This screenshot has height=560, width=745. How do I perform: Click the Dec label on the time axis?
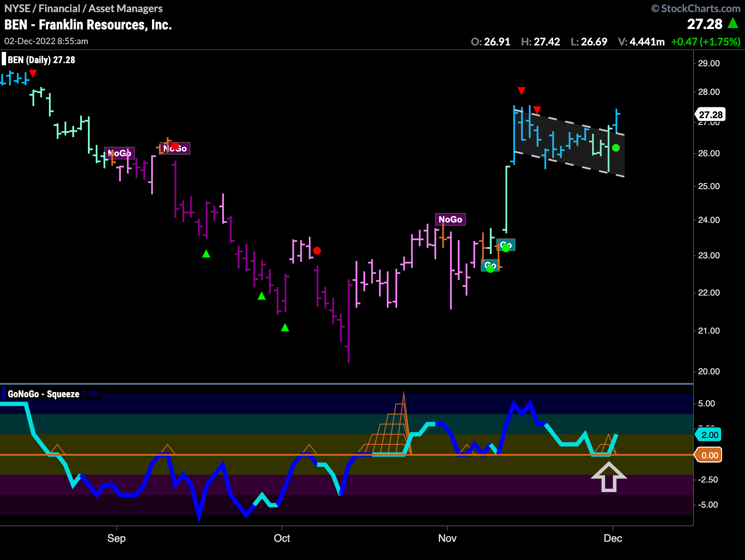click(x=613, y=538)
